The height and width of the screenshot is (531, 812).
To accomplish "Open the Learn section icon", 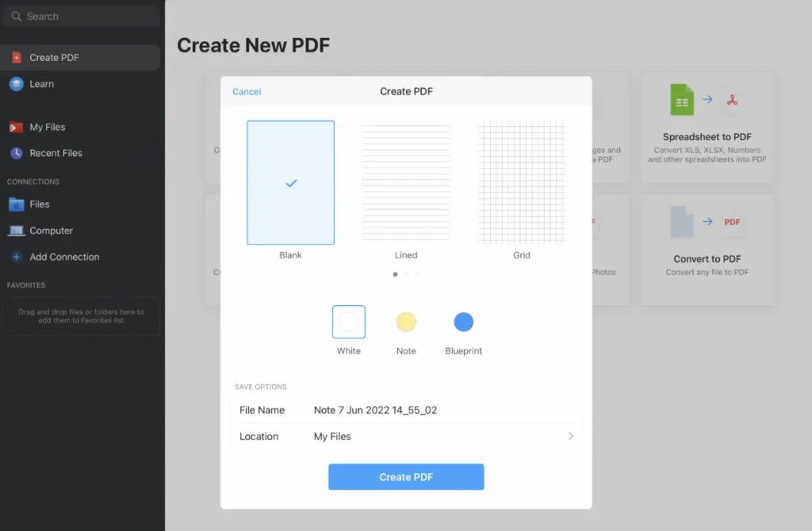I will tap(17, 84).
